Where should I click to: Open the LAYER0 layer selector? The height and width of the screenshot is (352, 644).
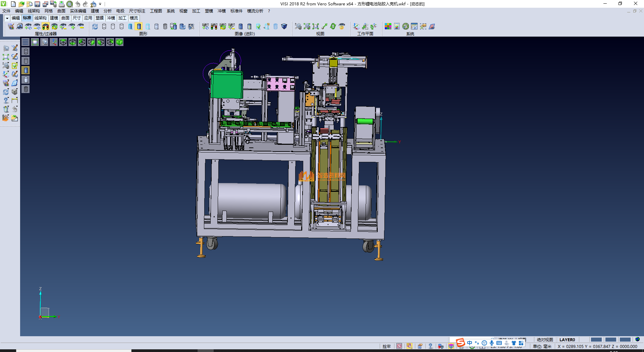(567, 340)
